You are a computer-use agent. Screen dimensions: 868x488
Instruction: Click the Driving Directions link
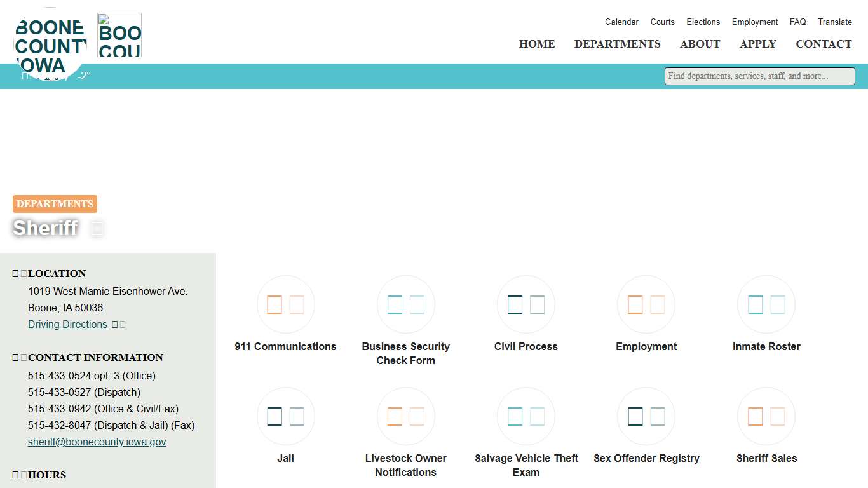click(x=67, y=325)
